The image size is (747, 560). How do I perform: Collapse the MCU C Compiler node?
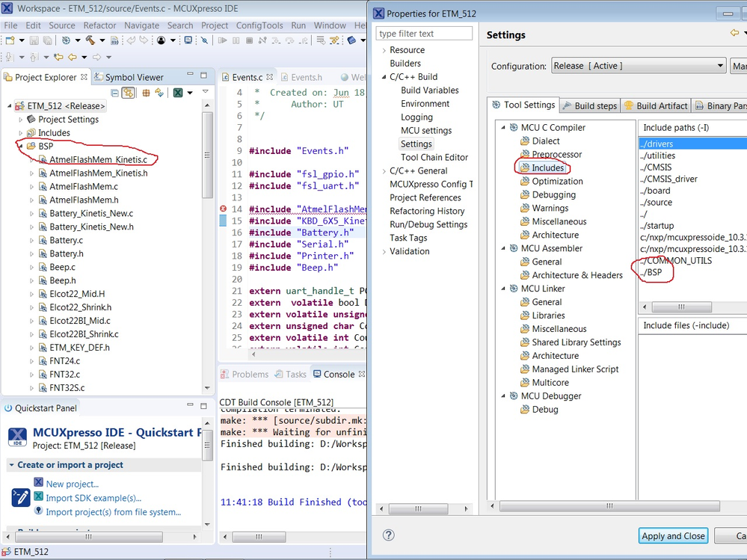point(503,127)
